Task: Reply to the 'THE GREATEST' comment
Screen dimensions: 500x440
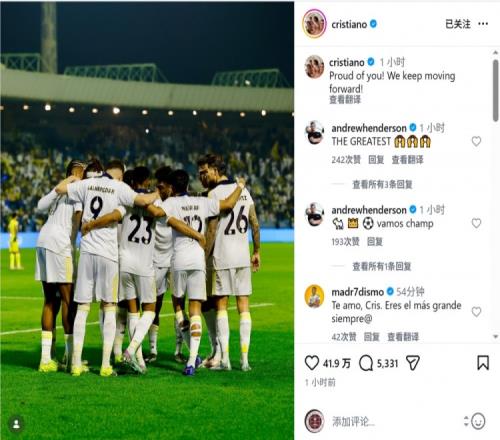Action: click(x=376, y=160)
